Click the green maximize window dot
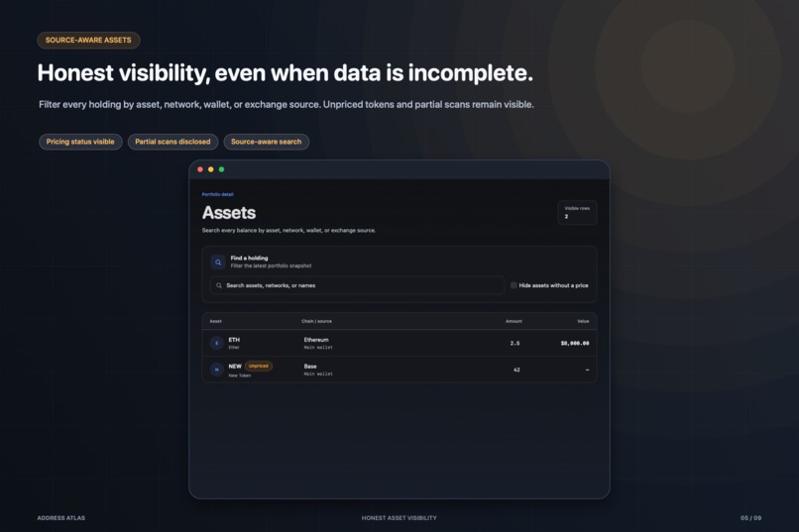Viewport: 799px width, 532px height. (222, 169)
